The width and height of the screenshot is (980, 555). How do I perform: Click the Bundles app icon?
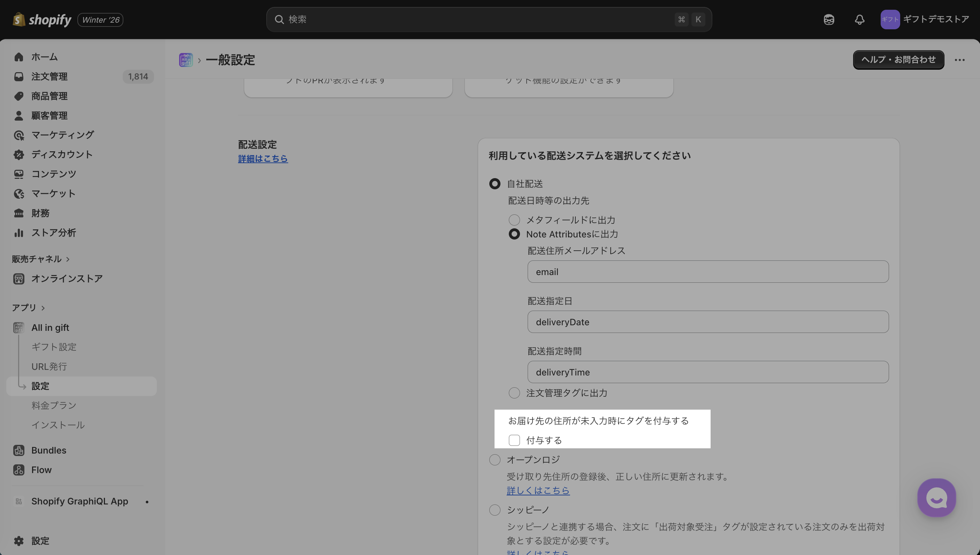point(19,450)
